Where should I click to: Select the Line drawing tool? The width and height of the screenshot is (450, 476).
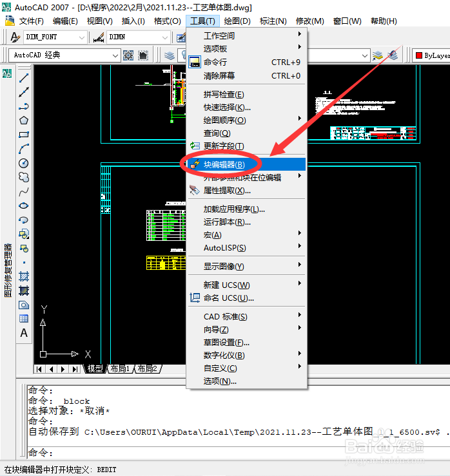pos(24,78)
